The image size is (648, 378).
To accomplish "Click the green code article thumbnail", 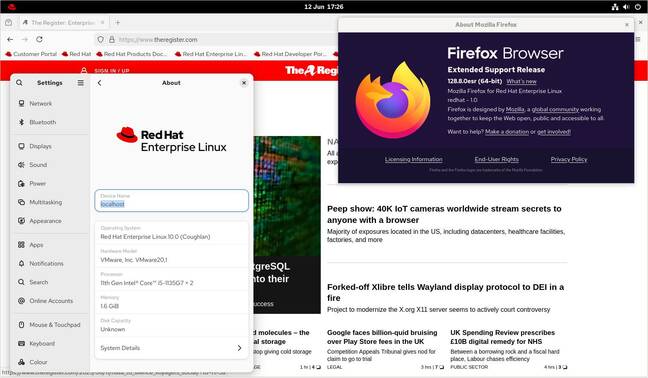I will (287, 196).
